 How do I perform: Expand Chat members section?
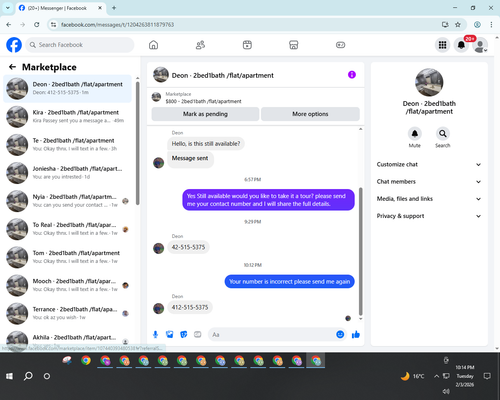[429, 182]
